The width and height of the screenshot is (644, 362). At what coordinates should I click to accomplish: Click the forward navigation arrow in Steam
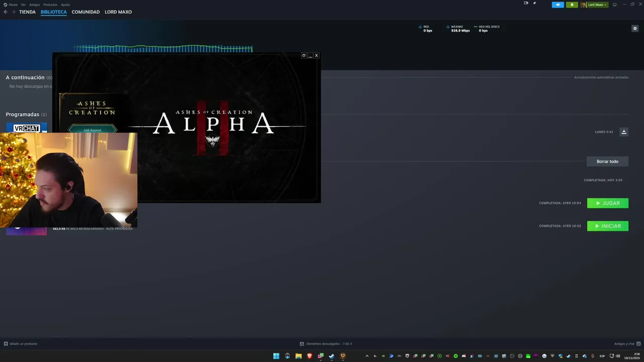pos(14,12)
